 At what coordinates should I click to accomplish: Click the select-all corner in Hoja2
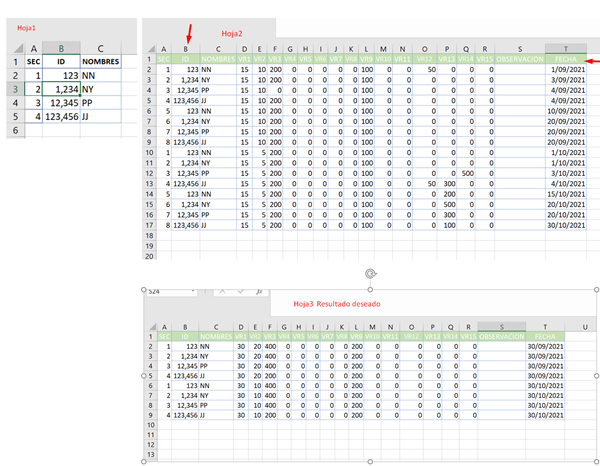151,49
